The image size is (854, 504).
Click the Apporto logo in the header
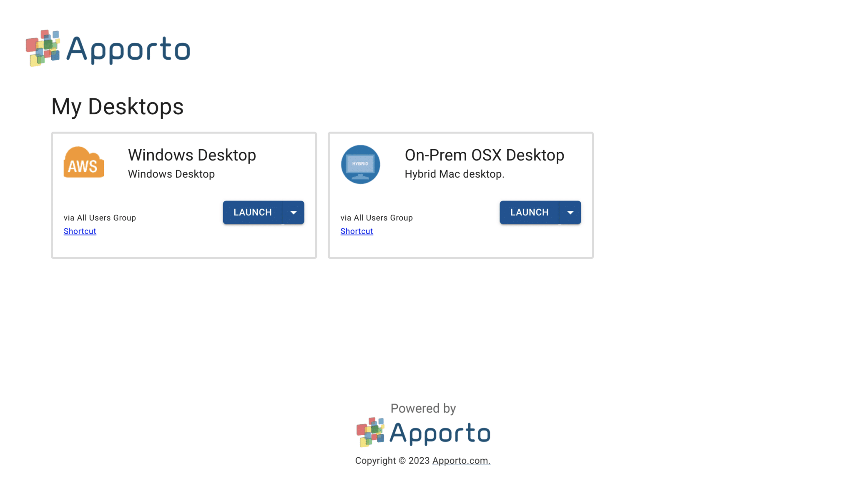[108, 48]
